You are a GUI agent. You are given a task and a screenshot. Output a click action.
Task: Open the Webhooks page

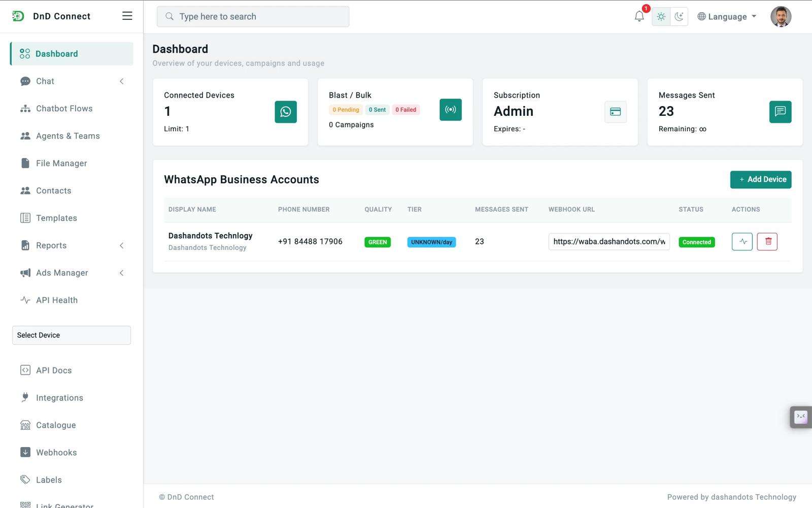click(x=72, y=453)
